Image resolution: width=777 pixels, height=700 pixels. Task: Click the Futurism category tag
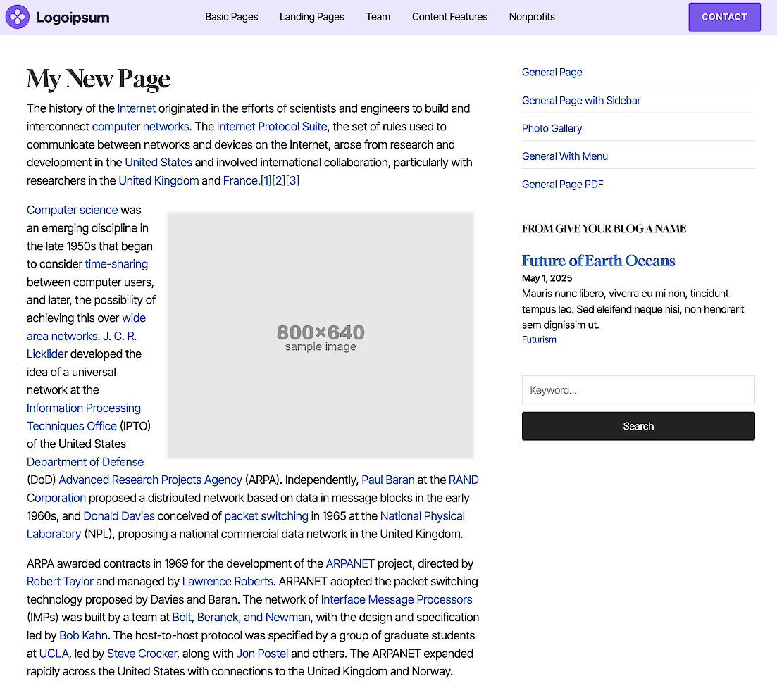click(539, 339)
